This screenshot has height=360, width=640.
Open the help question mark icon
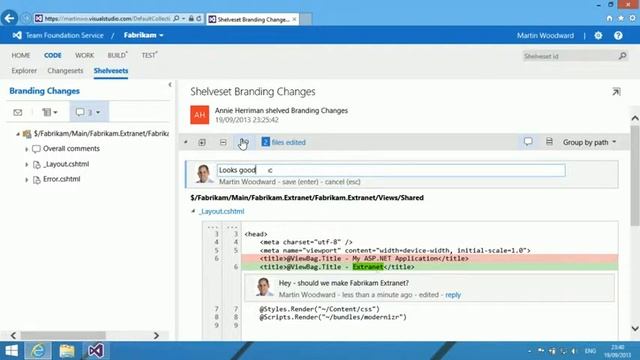pyautogui.click(x=618, y=36)
